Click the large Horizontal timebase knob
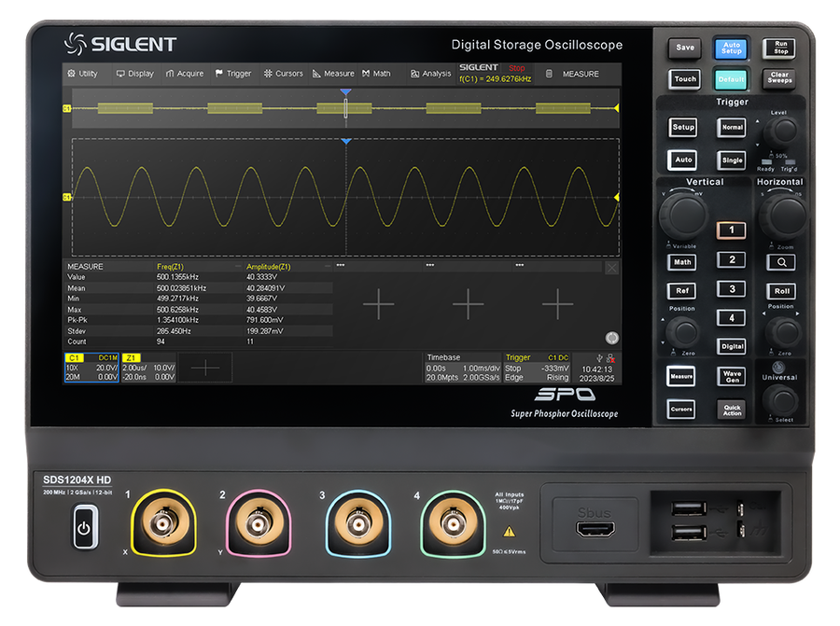The height and width of the screenshot is (626, 840). [x=783, y=216]
